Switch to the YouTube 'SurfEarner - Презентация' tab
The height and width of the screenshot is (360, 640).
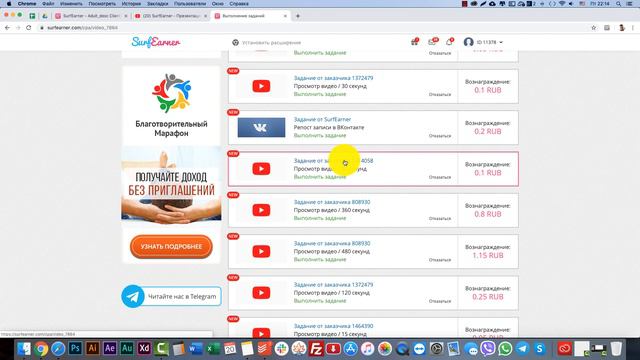[x=171, y=16]
